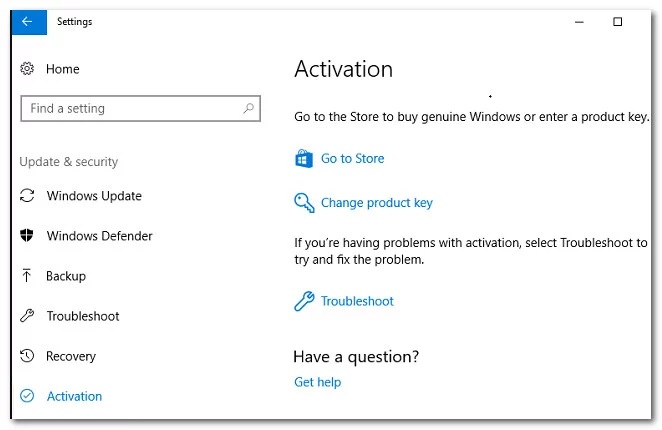Click the Find a setting search box
The height and width of the screenshot is (430, 662).
pos(140,109)
